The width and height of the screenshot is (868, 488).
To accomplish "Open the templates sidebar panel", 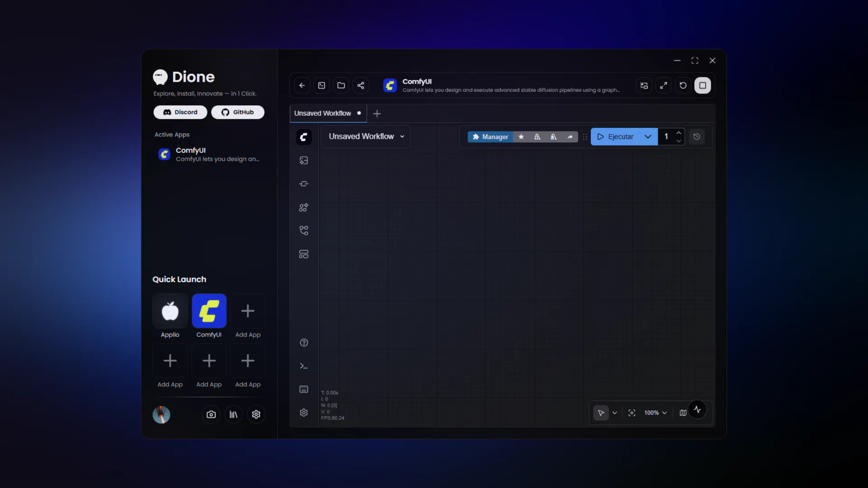I will 304,254.
